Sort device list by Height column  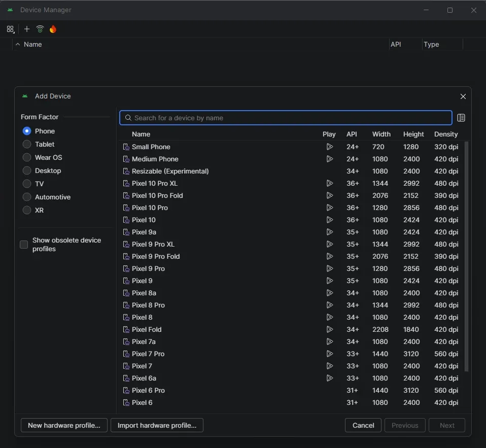(413, 134)
